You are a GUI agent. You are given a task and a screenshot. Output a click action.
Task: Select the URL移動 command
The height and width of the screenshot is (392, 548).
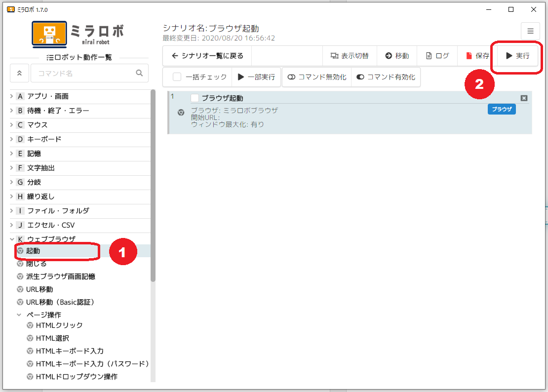(x=39, y=289)
